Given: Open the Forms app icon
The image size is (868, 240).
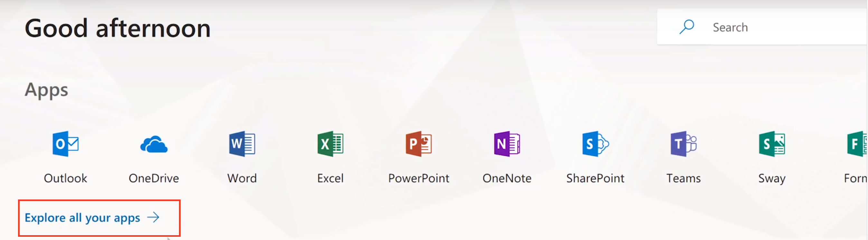Looking at the screenshot, I should pos(857,144).
